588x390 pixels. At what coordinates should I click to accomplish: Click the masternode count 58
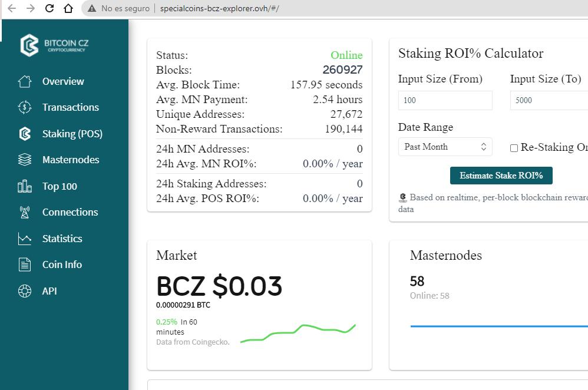417,281
